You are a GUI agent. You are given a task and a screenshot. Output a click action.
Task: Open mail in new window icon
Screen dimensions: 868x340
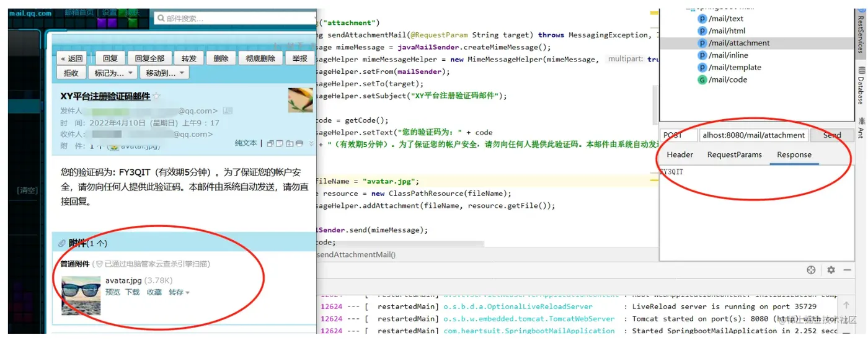[x=270, y=143]
